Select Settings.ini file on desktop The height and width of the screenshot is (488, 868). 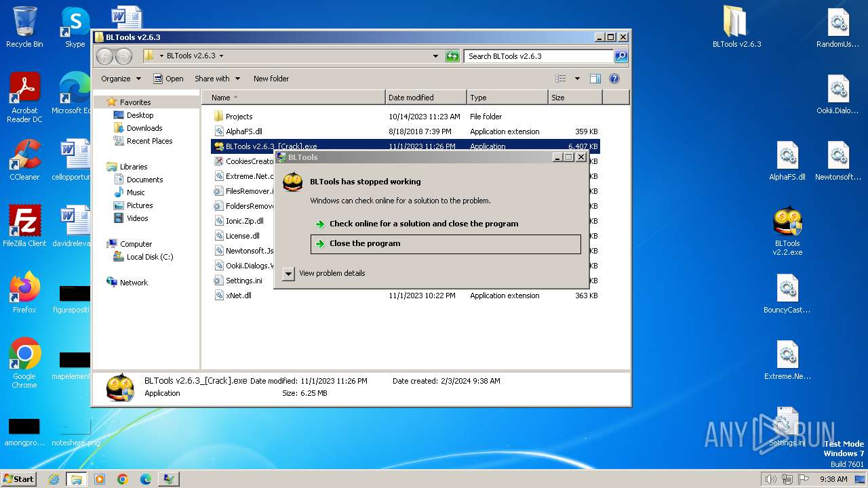(787, 428)
